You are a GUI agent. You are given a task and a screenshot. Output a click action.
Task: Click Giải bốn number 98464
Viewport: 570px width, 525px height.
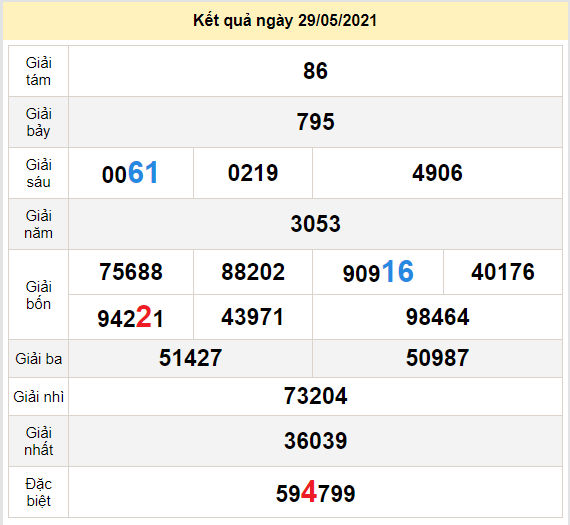(437, 317)
